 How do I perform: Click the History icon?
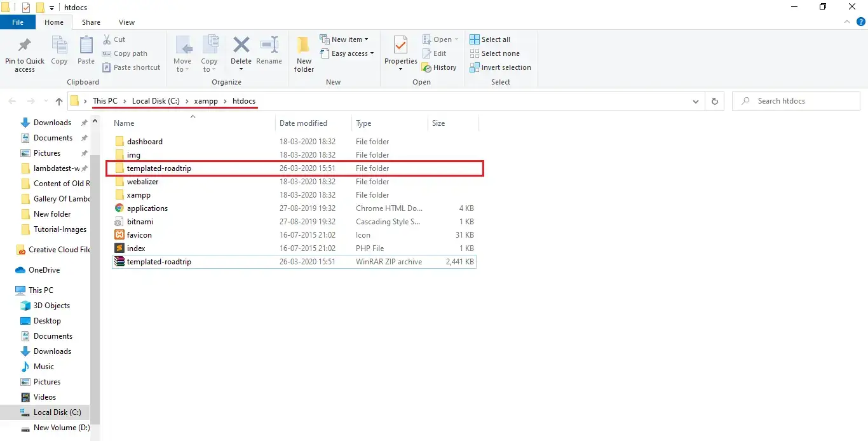coord(440,67)
